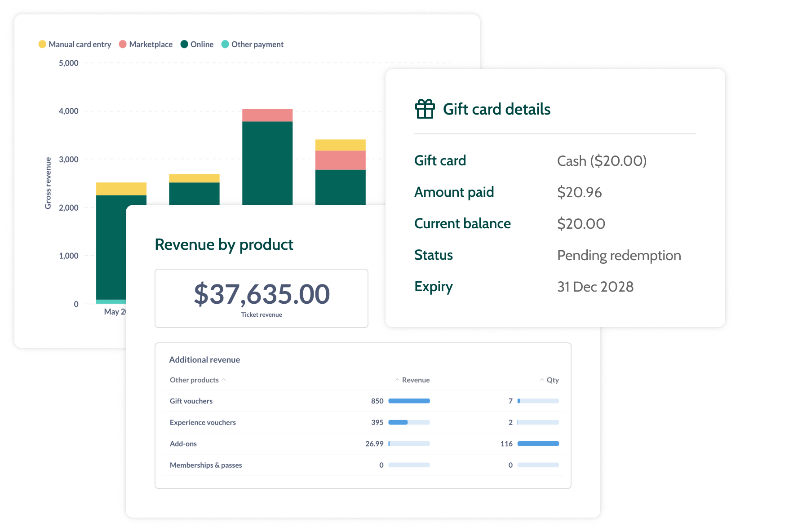Open the Experience vouchers row
This screenshot has height=532, width=789.
coord(203,422)
